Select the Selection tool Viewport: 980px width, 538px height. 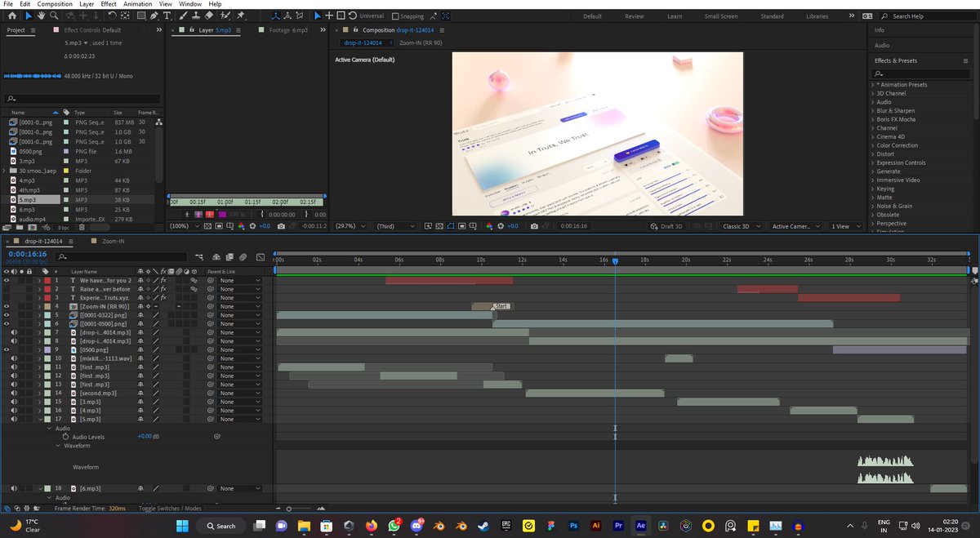[28, 16]
